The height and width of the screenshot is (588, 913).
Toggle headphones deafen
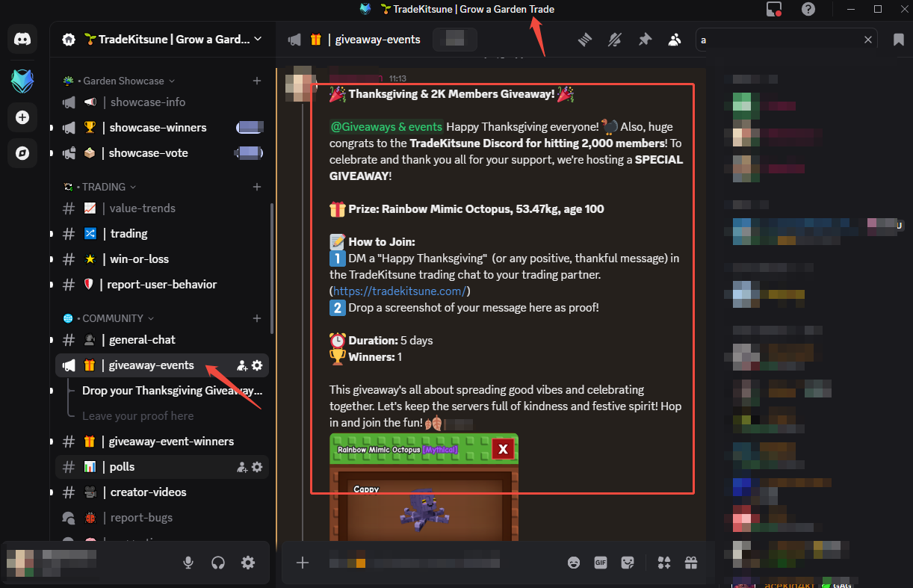tap(218, 563)
